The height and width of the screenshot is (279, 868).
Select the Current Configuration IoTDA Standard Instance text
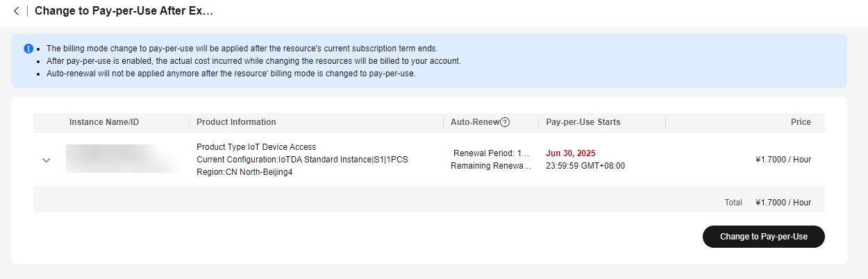coord(302,160)
